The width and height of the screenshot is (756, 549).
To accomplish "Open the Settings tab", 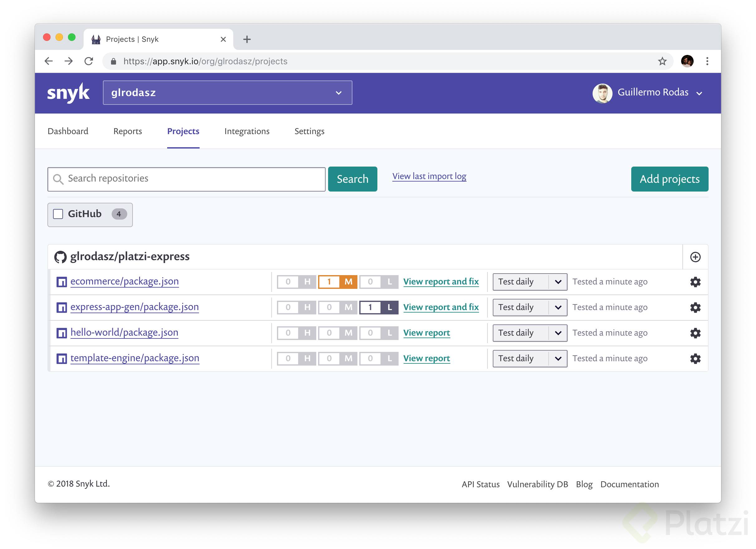I will point(309,131).
